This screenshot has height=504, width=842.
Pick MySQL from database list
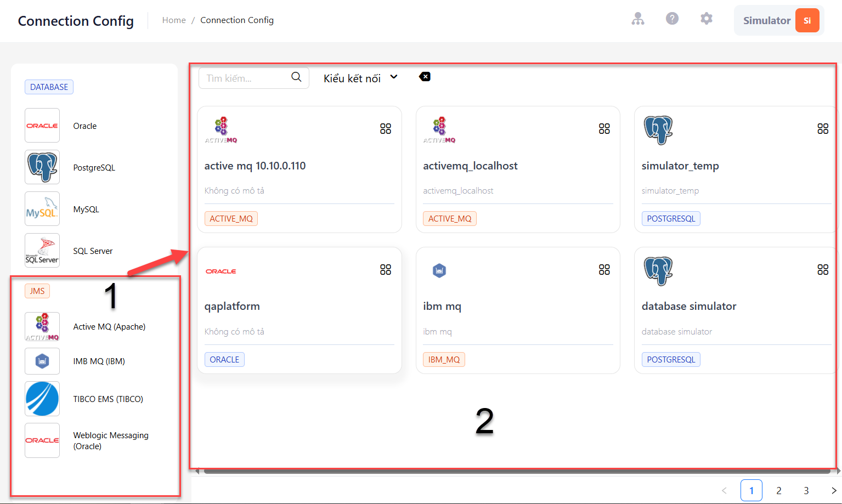86,209
